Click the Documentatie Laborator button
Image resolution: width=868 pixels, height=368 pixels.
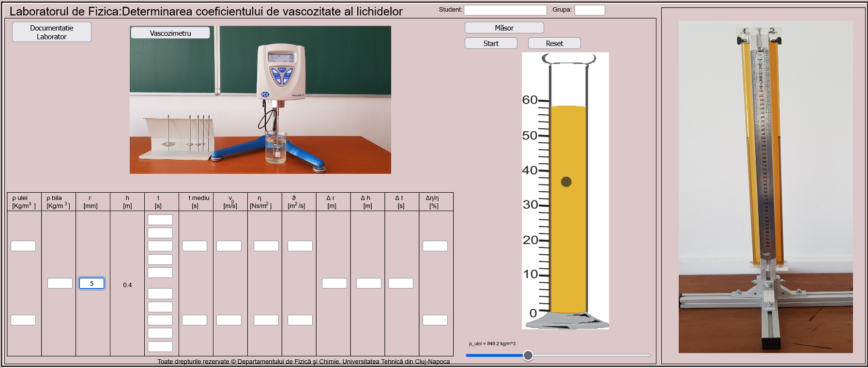pos(51,32)
